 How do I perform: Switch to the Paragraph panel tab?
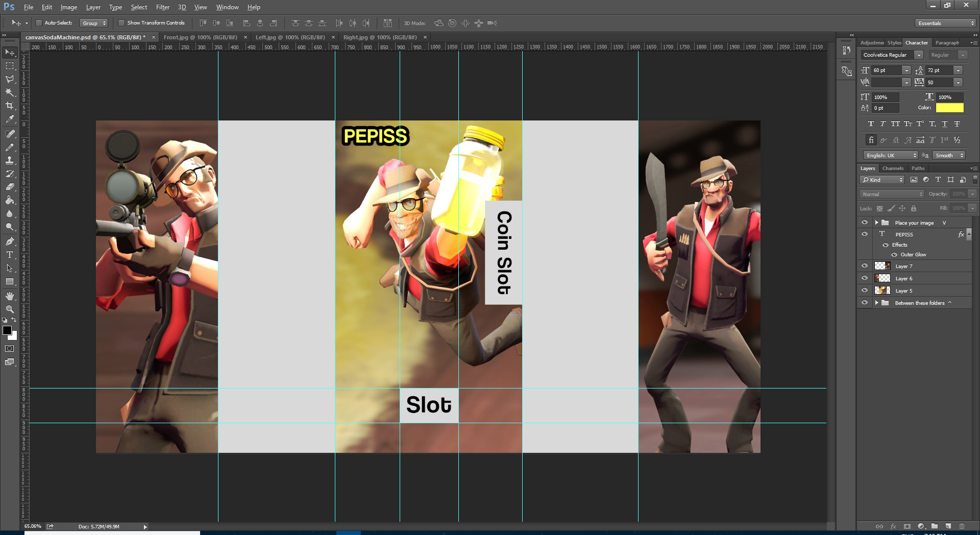coord(947,43)
